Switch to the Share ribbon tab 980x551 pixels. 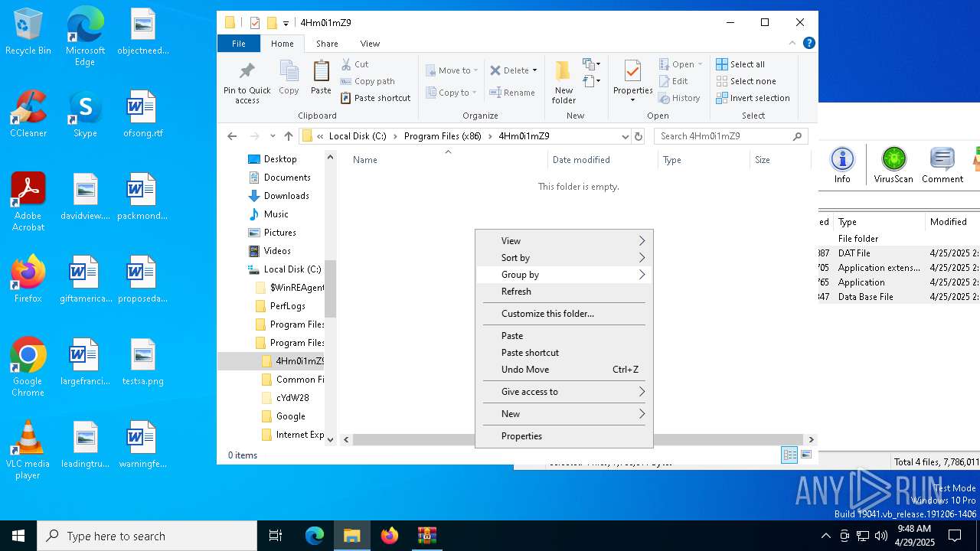(327, 44)
